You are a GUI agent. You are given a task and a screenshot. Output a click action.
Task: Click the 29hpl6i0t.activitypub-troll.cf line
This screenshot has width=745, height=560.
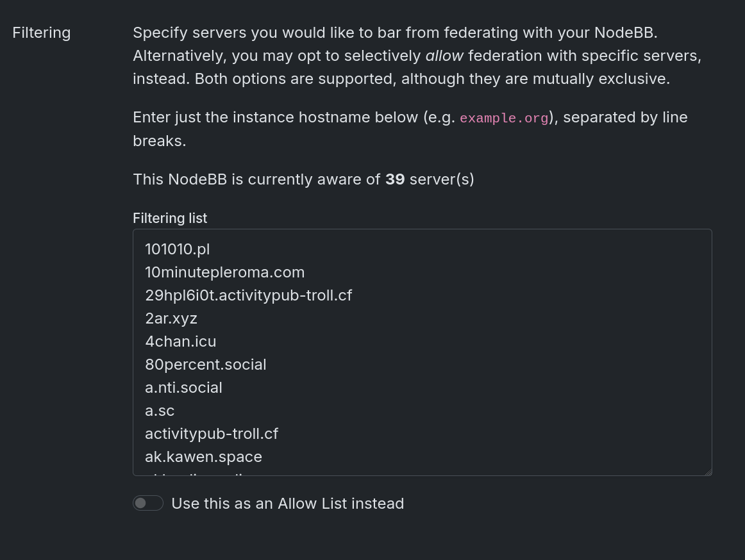tap(248, 295)
